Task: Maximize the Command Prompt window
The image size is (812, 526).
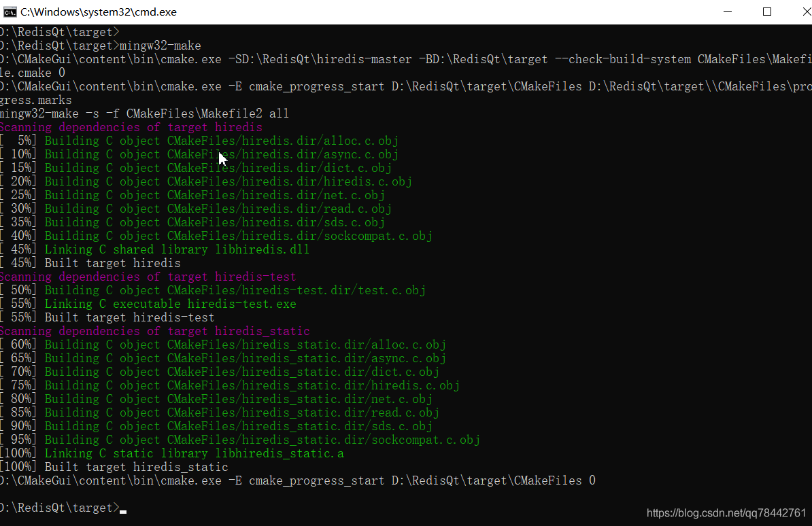Action: pos(766,12)
